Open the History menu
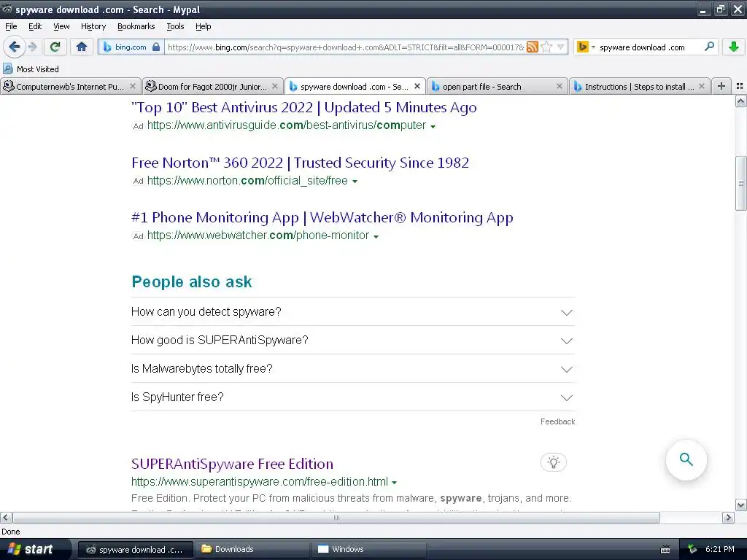 pyautogui.click(x=93, y=26)
